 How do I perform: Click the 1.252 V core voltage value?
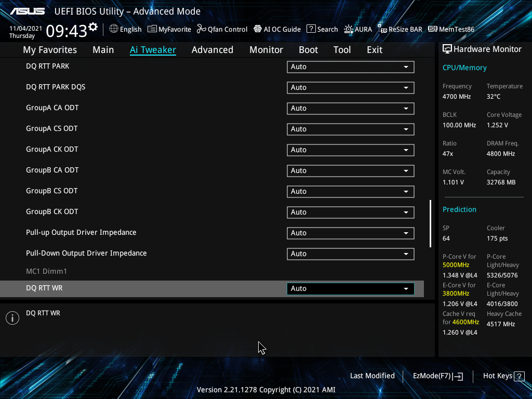click(497, 125)
